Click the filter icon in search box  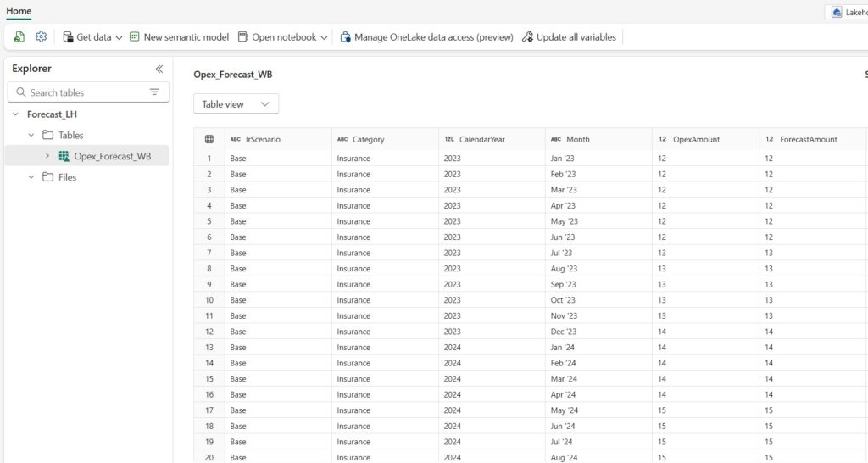(154, 92)
